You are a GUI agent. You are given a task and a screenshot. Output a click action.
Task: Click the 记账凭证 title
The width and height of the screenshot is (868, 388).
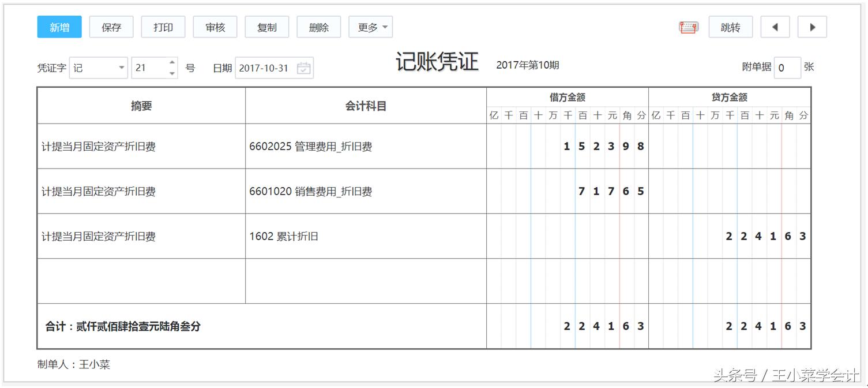pos(437,62)
